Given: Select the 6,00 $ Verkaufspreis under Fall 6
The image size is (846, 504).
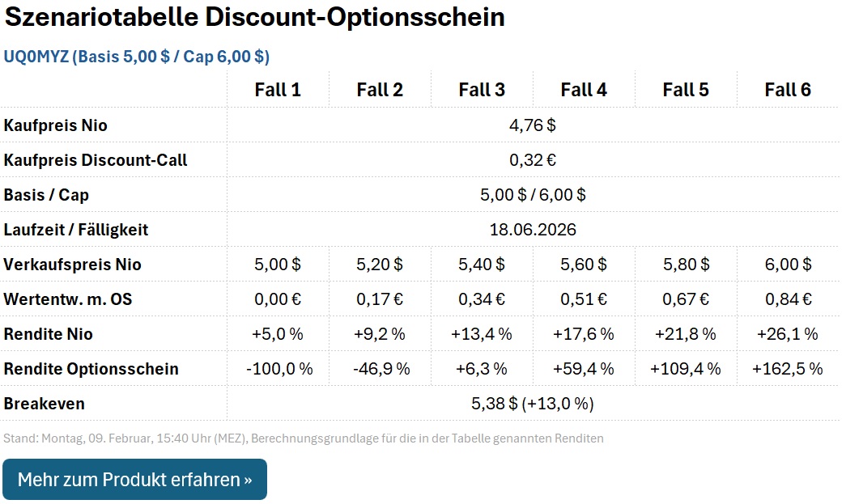Looking at the screenshot, I should (x=788, y=264).
